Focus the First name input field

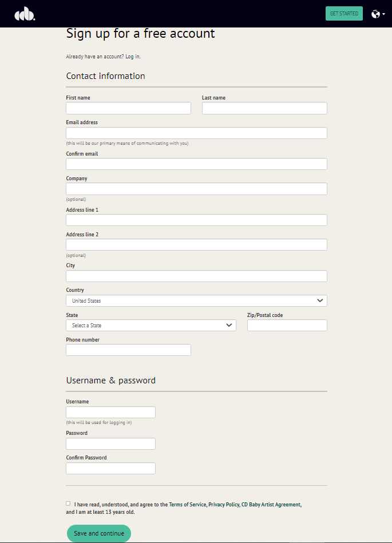129,108
